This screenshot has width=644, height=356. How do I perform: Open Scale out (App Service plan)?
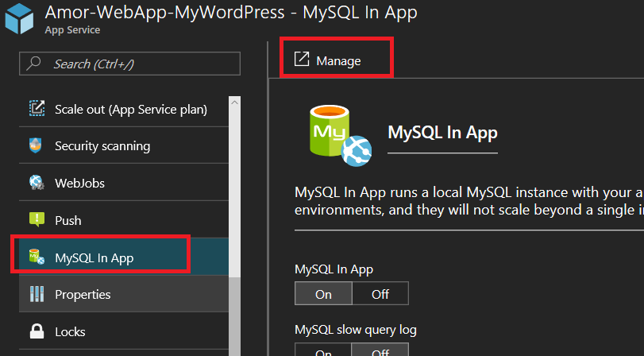pos(124,109)
